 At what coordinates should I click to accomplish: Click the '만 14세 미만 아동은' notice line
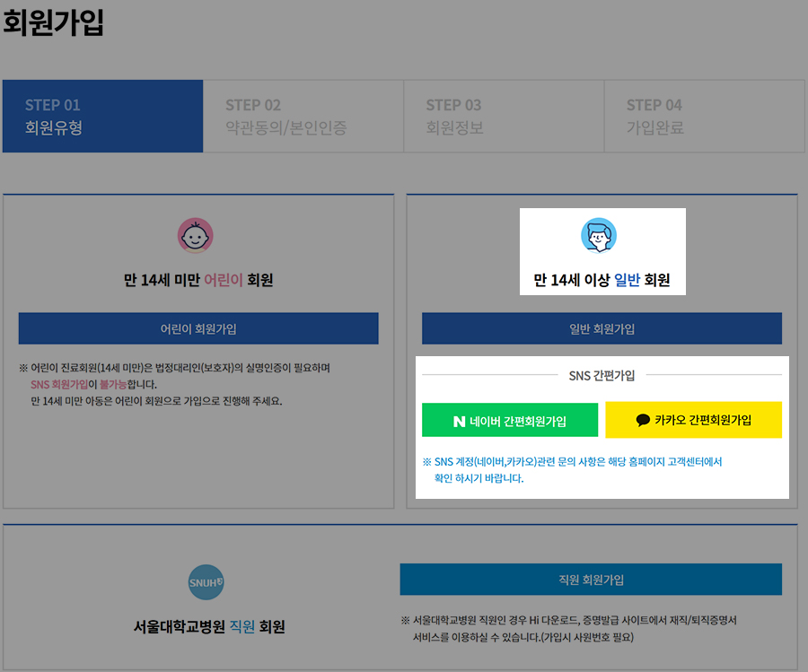point(156,401)
